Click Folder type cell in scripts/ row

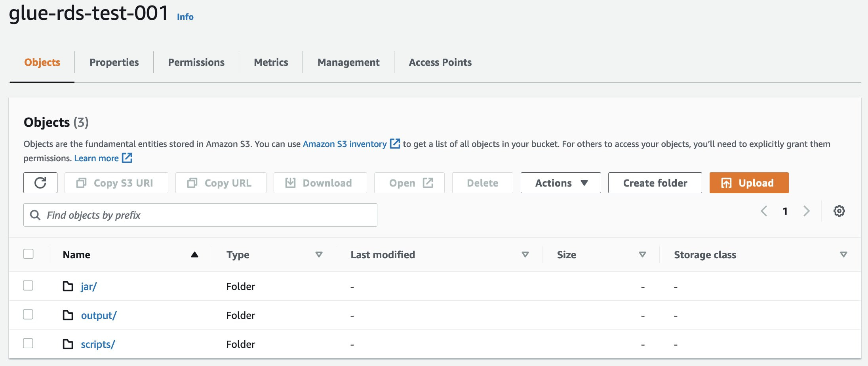point(241,344)
